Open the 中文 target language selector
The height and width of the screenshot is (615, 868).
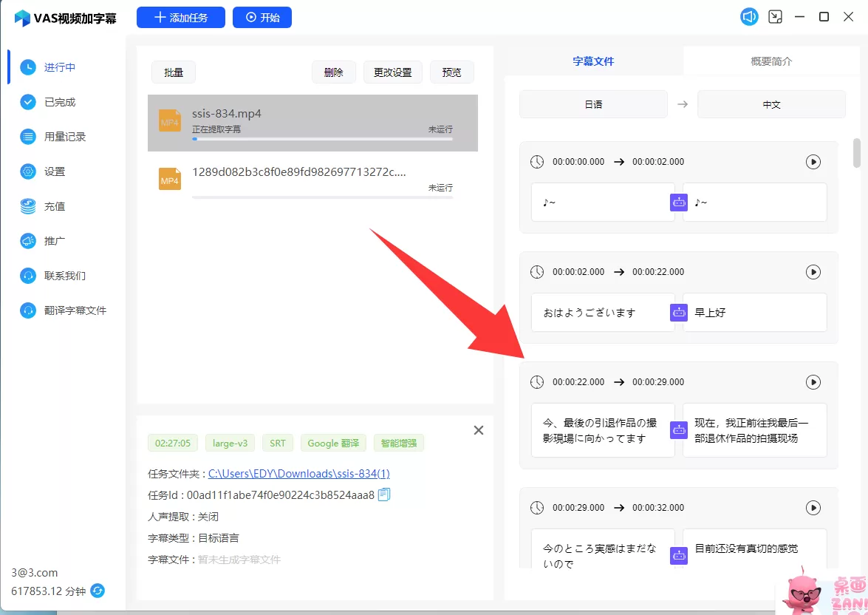click(771, 105)
